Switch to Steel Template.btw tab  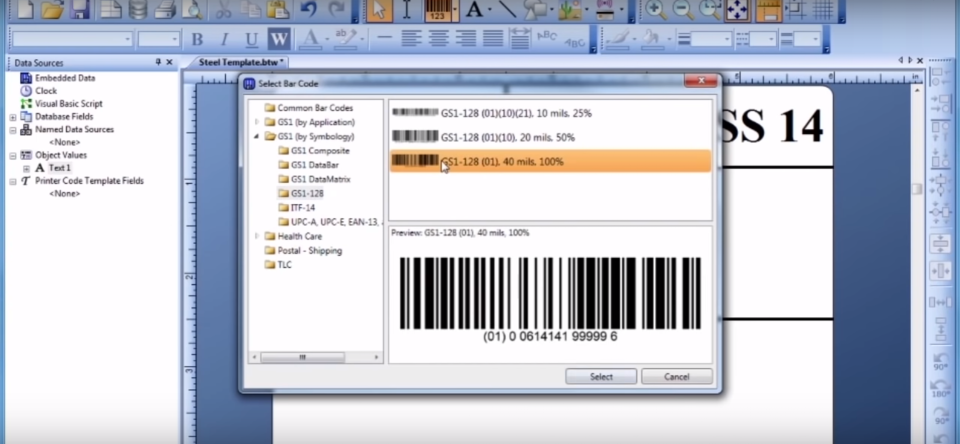point(241,62)
